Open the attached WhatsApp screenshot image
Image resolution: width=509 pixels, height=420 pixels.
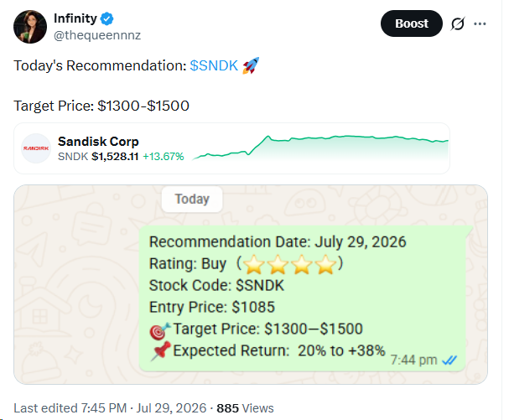251,285
